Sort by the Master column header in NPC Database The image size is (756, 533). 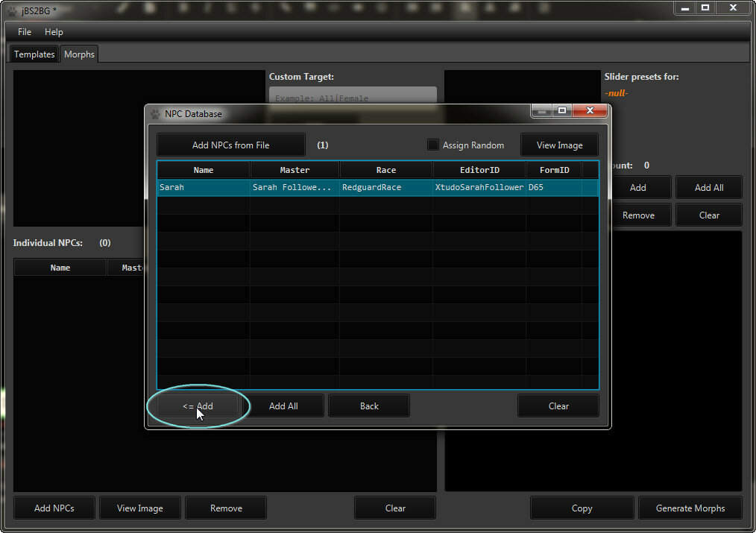point(294,170)
